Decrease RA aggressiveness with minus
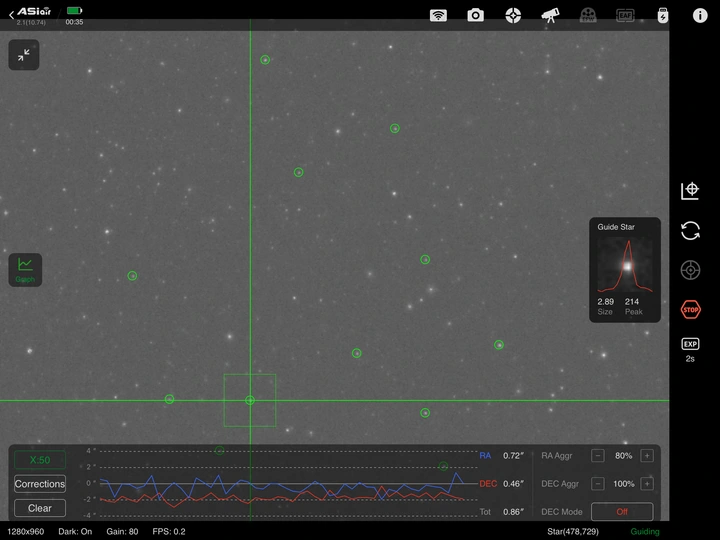 [x=598, y=456]
